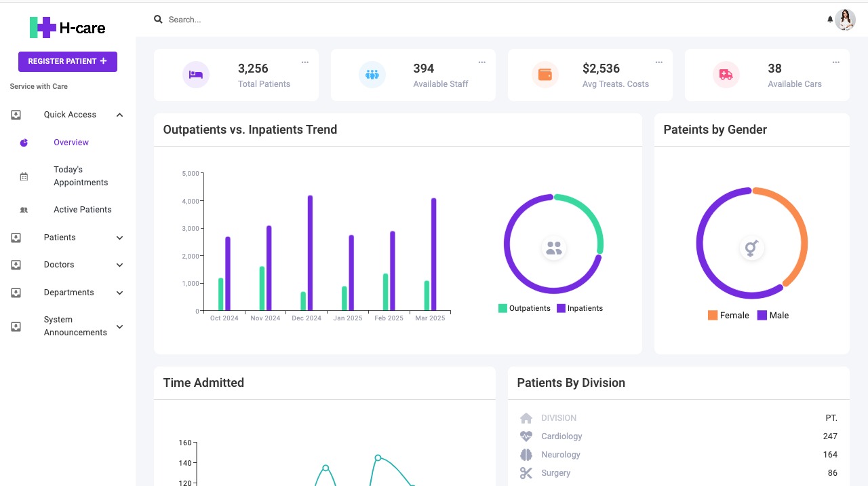
Task: Click the Cardiology heartbeat icon
Action: [x=526, y=436]
